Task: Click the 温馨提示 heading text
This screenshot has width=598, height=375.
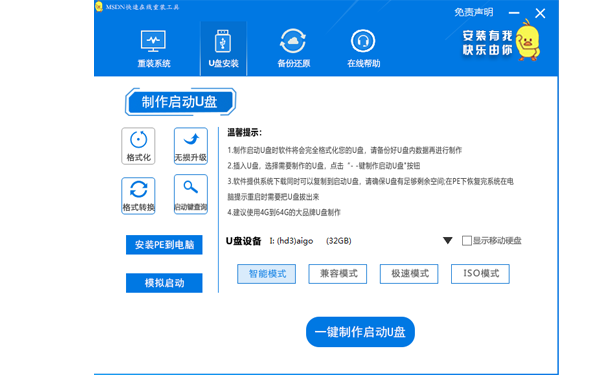Action: click(244, 133)
